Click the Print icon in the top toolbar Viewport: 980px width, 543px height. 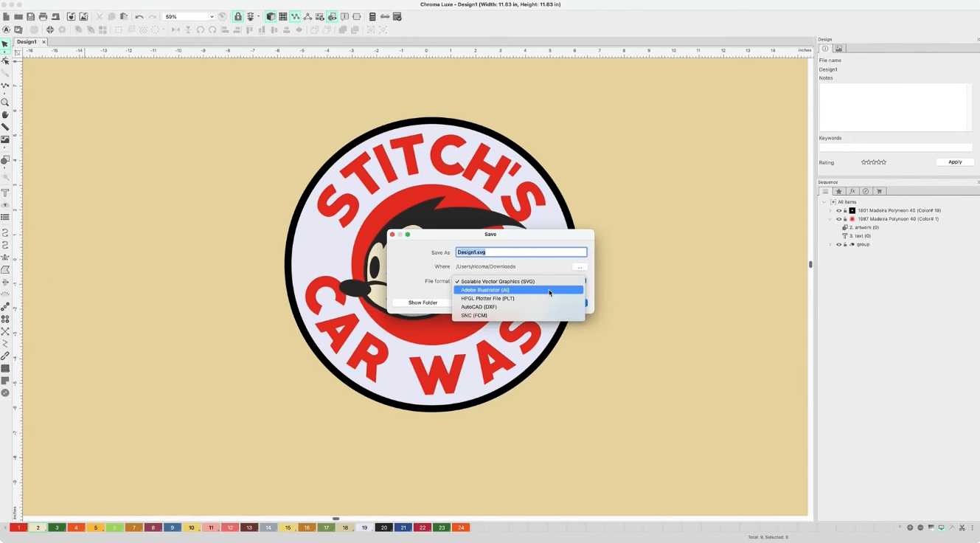(x=44, y=16)
